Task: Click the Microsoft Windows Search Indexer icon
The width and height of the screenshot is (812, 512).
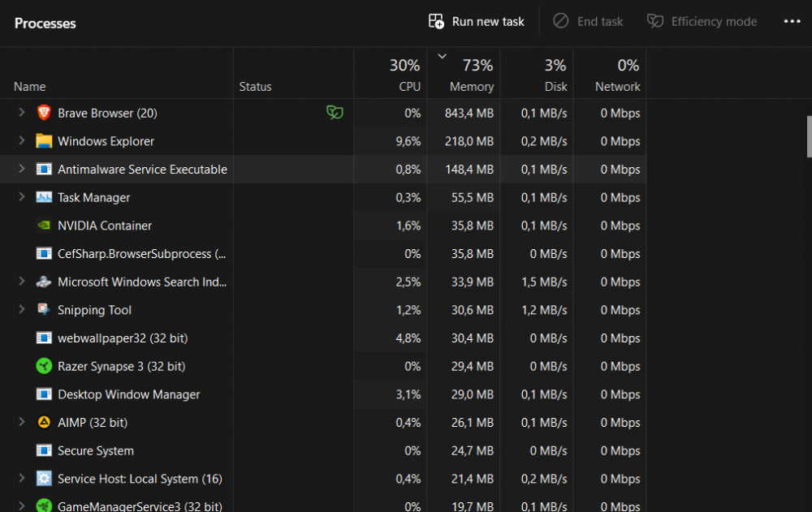Action: (44, 282)
